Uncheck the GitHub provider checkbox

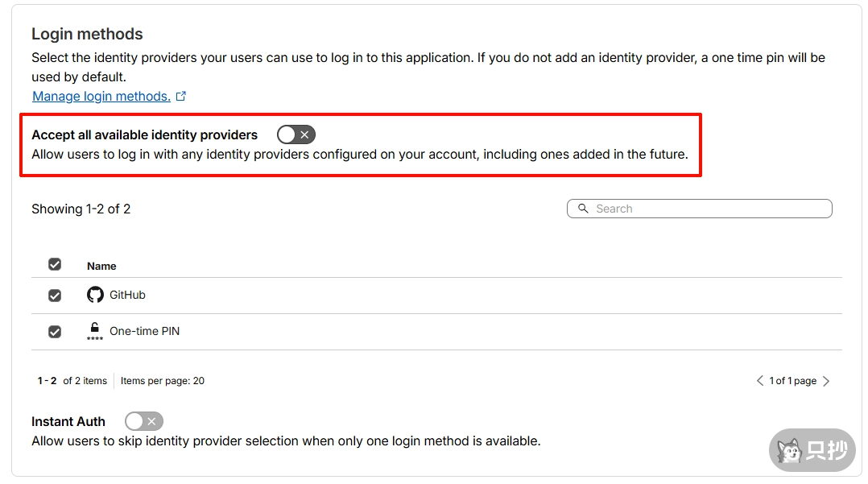(55, 296)
